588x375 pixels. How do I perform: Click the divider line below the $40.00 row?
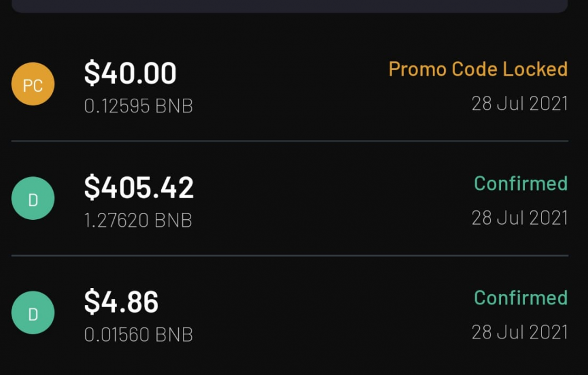289,141
